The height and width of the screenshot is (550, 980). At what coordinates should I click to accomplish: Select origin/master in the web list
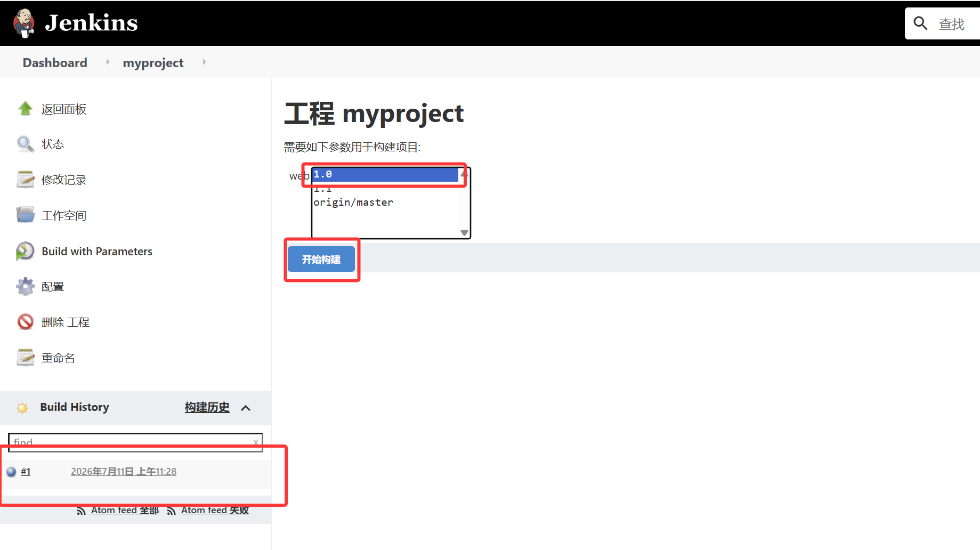(385, 203)
